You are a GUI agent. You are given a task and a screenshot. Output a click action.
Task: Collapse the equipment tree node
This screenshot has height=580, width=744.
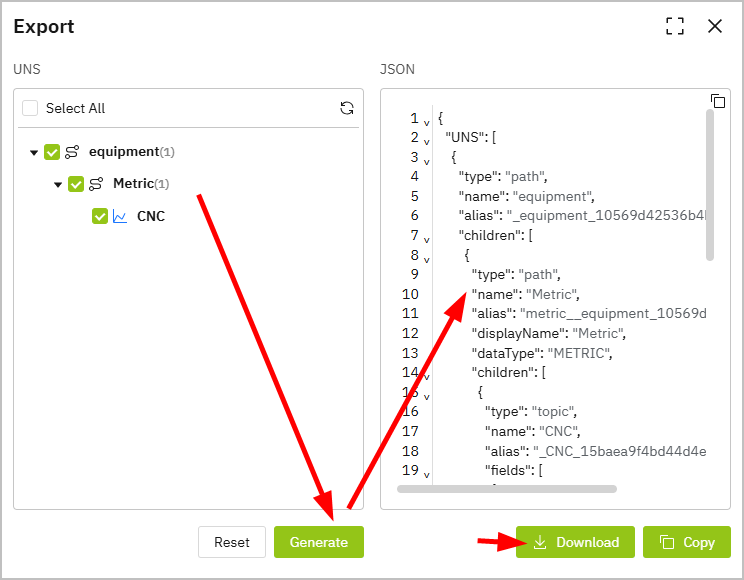click(x=34, y=153)
